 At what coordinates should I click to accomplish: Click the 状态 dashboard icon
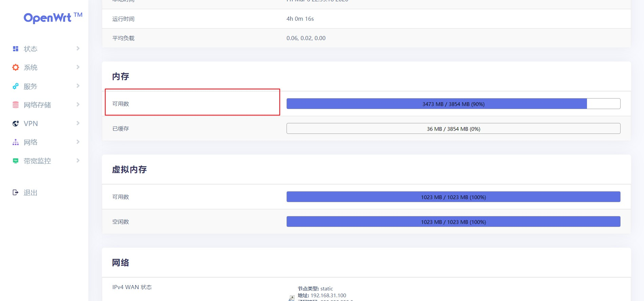(16, 49)
